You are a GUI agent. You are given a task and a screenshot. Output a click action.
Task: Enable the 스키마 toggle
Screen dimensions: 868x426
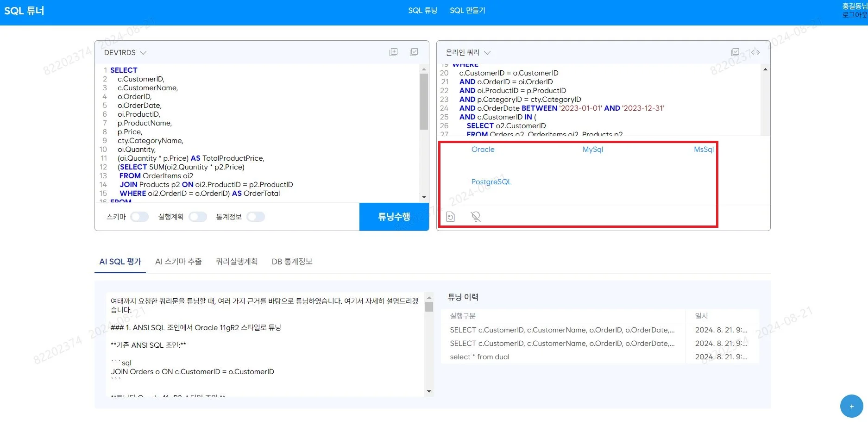pos(139,216)
